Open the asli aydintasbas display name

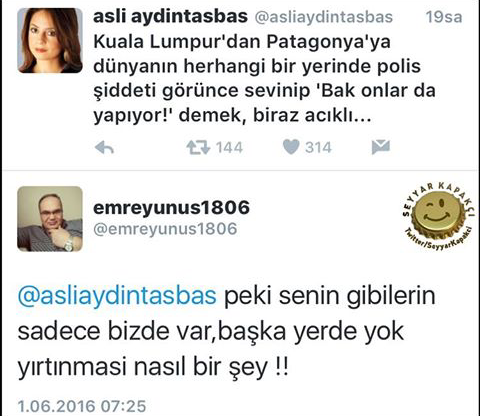170,16
